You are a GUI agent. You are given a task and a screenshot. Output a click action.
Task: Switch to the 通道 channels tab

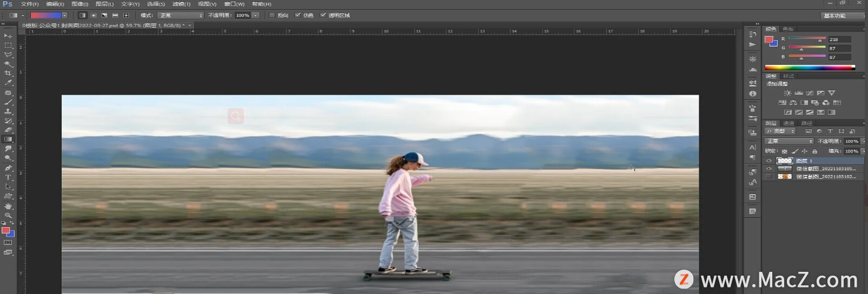point(789,123)
